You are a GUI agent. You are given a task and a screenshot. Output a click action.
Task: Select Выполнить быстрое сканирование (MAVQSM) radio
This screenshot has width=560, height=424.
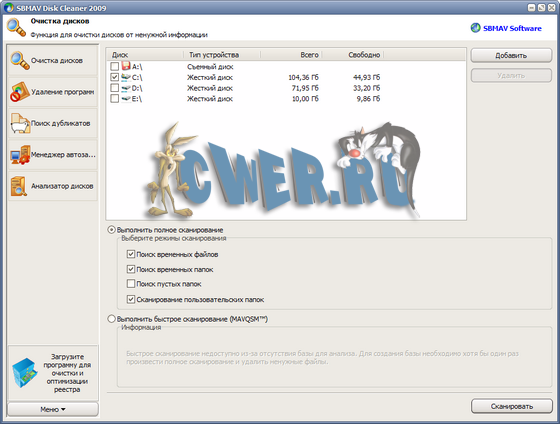111,319
